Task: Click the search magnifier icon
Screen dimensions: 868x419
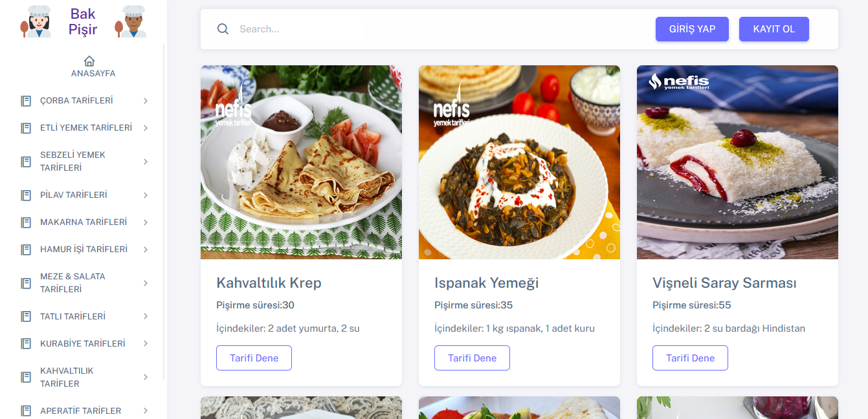Action: (x=223, y=29)
